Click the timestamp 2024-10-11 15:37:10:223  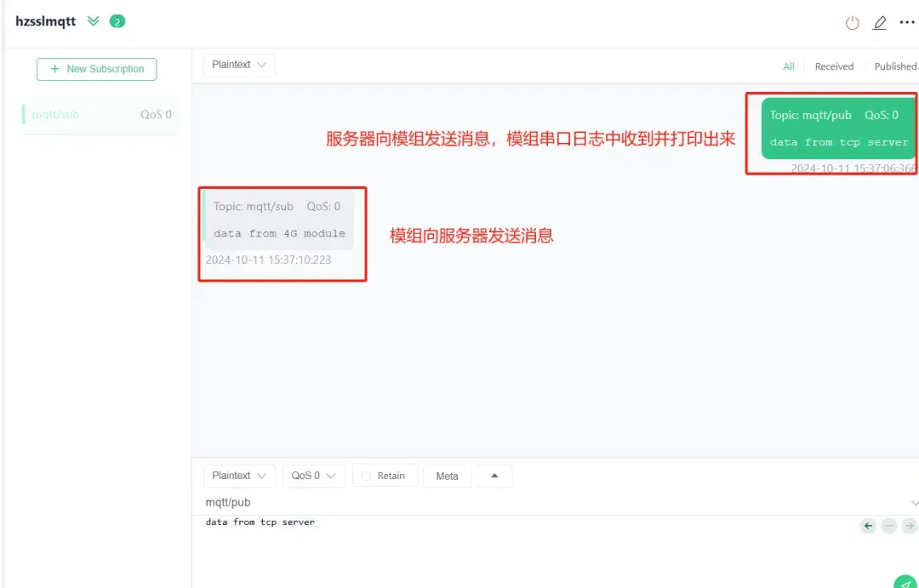(x=268, y=260)
